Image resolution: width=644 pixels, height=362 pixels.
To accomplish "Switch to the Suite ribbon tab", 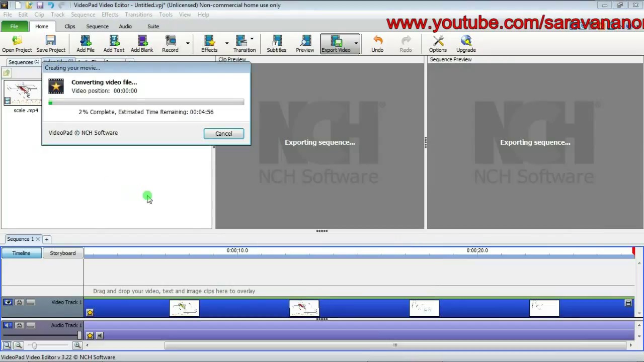I will [x=153, y=26].
